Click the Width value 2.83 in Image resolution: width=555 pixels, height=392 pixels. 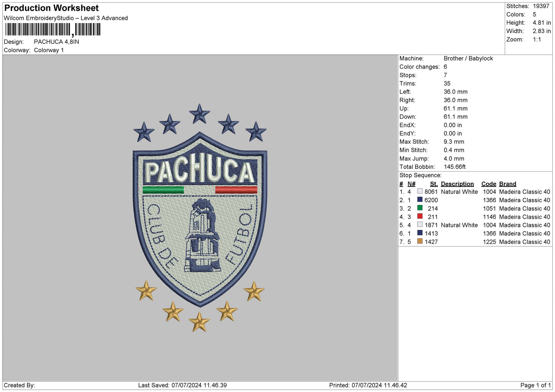[x=542, y=31]
